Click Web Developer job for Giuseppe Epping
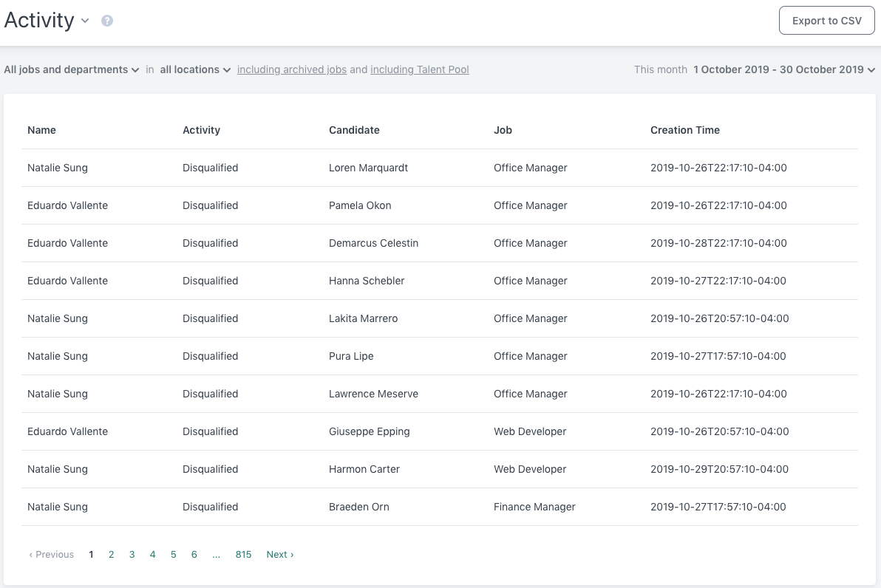Viewport: 881px width, 588px height. [x=530, y=431]
